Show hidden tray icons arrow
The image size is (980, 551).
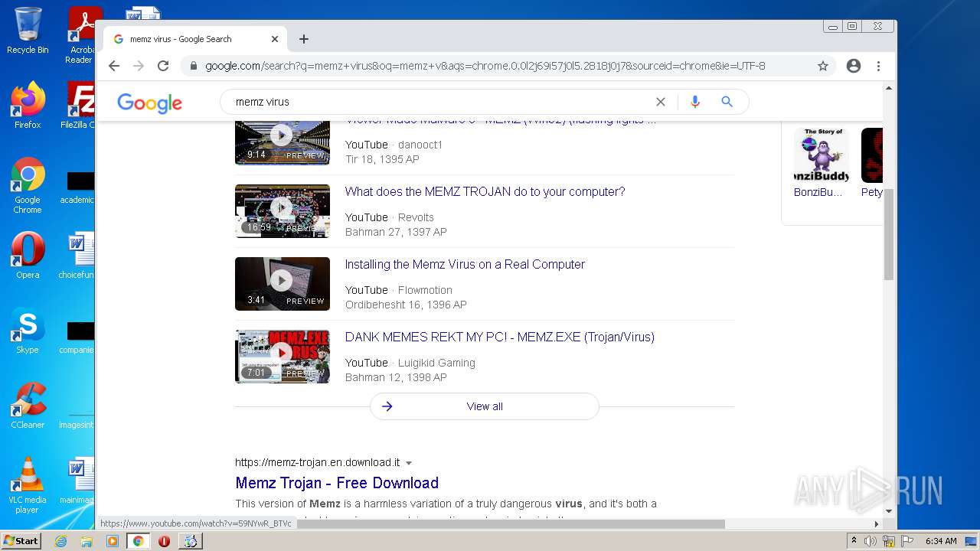[854, 541]
